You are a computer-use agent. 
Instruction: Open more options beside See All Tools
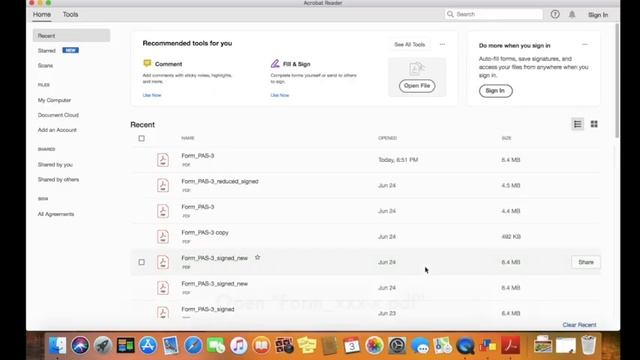[x=442, y=44]
